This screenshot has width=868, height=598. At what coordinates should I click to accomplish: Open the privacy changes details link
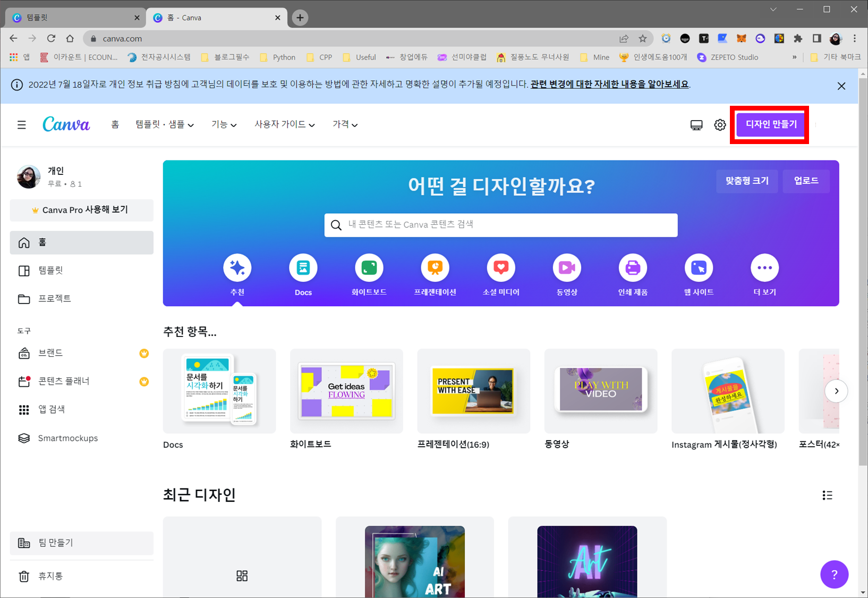point(609,84)
